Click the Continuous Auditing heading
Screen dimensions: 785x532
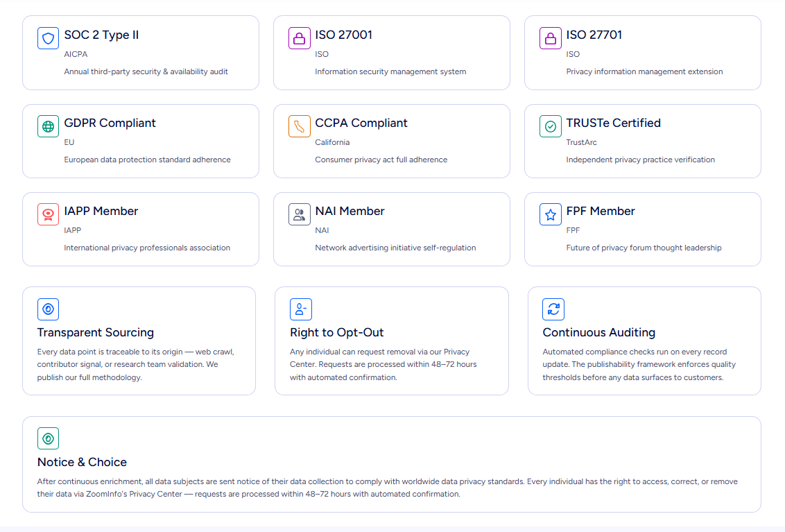pos(598,333)
